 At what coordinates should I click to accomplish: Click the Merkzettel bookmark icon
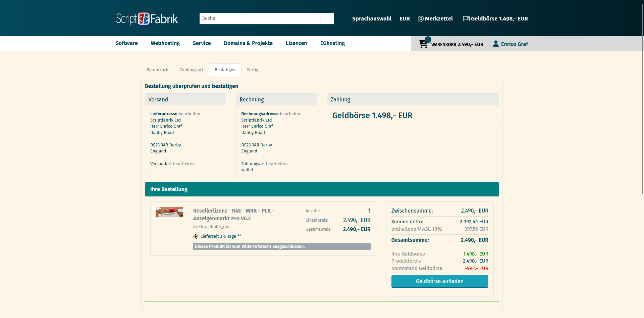point(421,19)
